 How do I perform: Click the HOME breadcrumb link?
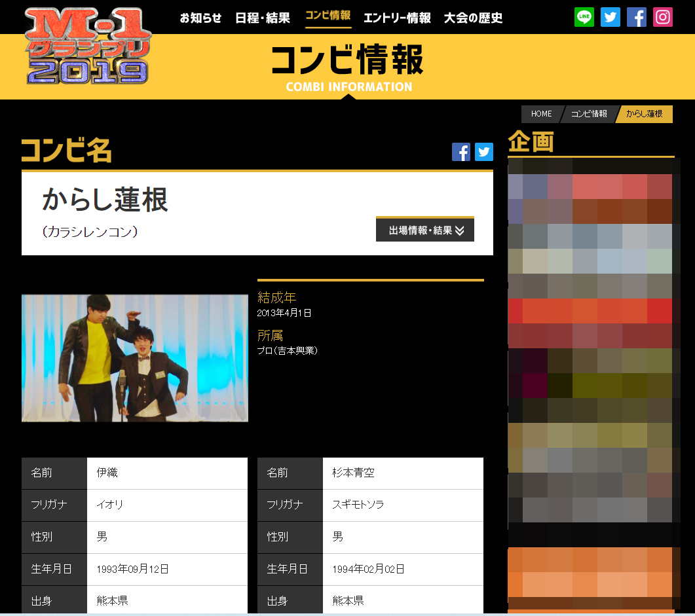tap(541, 114)
